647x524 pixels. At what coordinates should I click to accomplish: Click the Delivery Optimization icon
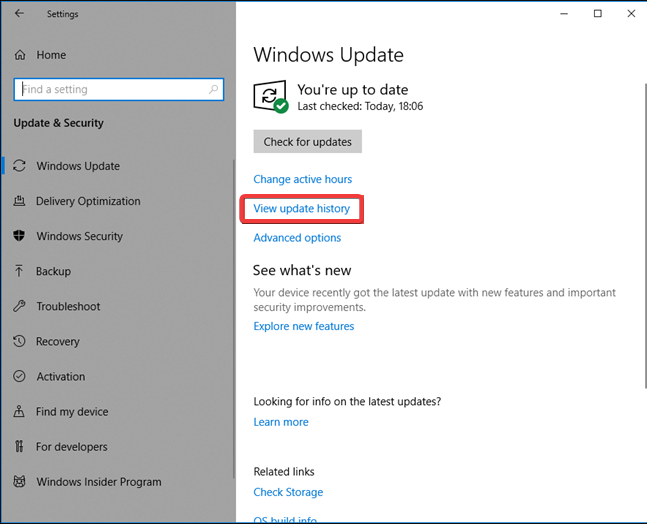coord(19,201)
